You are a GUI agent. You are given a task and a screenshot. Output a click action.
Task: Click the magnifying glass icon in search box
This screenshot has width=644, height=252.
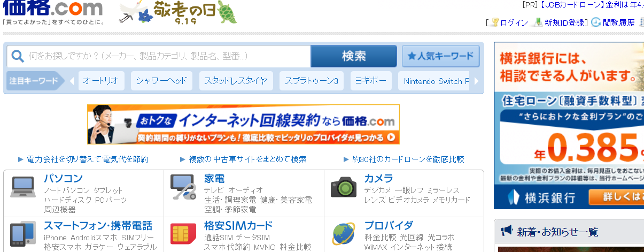(18, 56)
